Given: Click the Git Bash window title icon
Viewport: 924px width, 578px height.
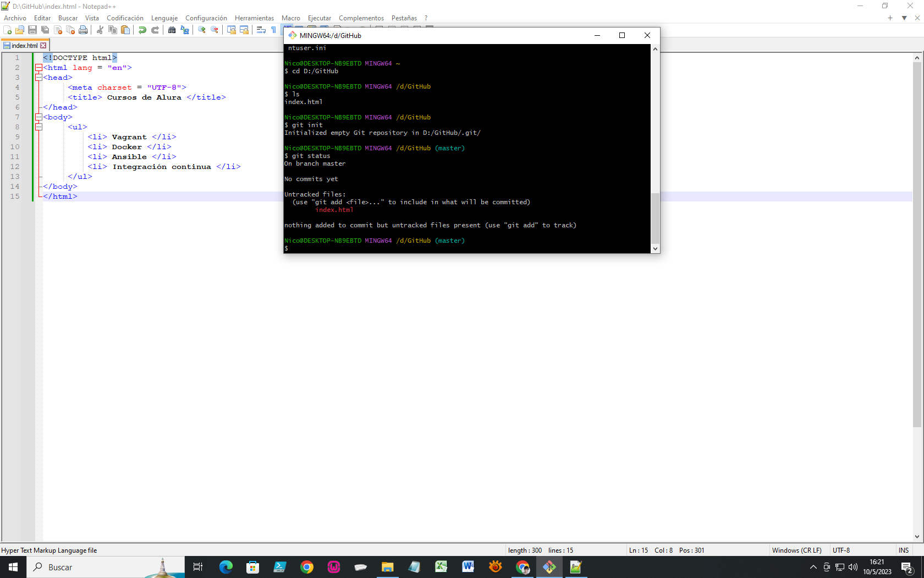Looking at the screenshot, I should [293, 35].
